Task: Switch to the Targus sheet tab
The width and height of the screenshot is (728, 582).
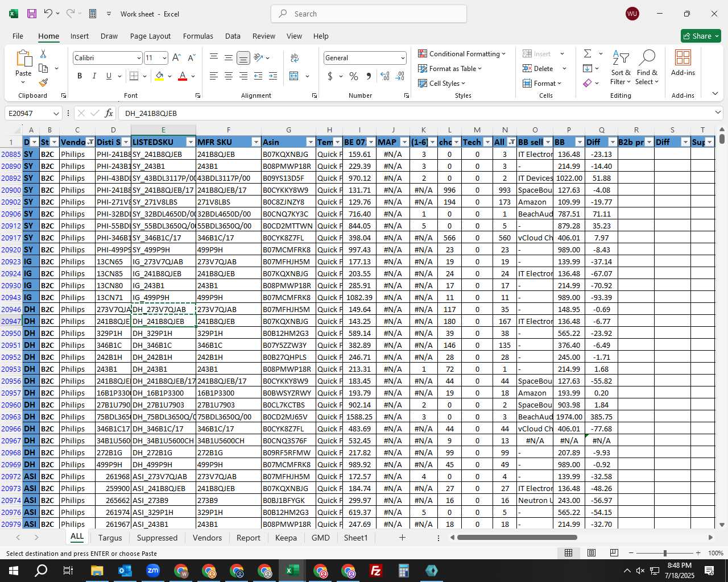Action: click(x=110, y=538)
